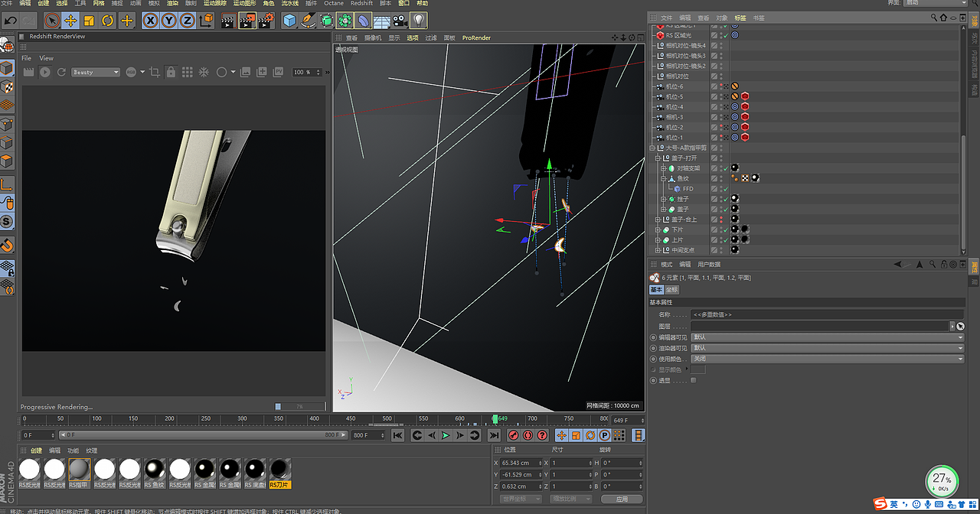Click the FFD deformer icon in object manager
980x514 pixels.
[x=677, y=188]
